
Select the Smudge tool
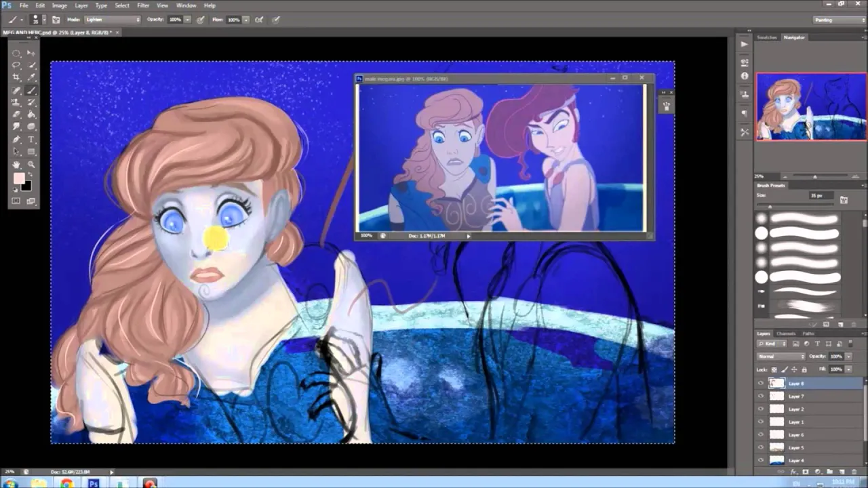[x=16, y=126]
